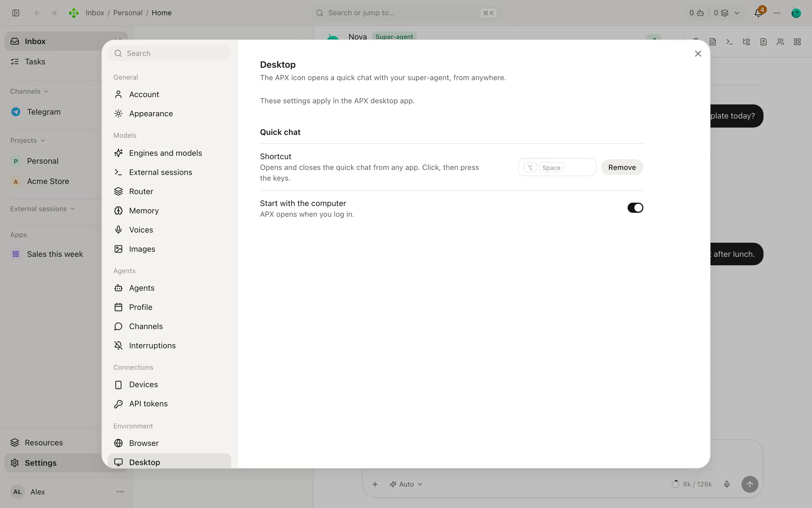812x508 pixels.
Task: Click the back navigation arrow
Action: (37, 13)
